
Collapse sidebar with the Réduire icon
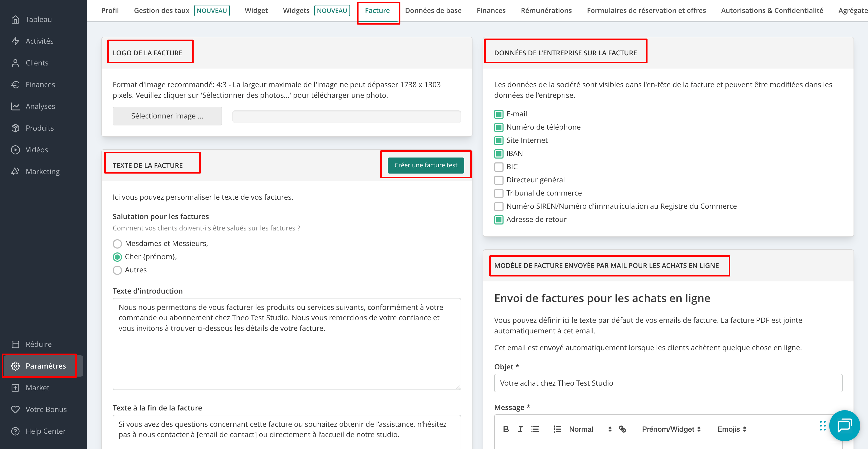[15, 344]
